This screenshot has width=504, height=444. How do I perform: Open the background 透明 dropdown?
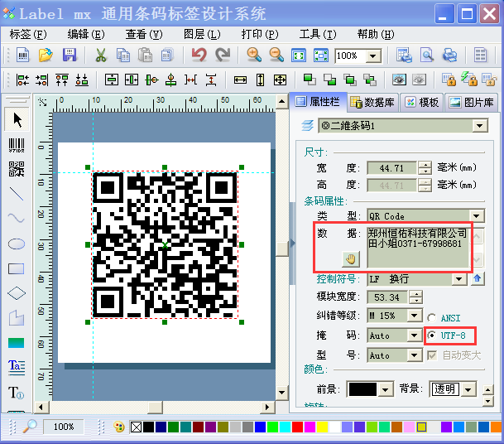[468, 389]
